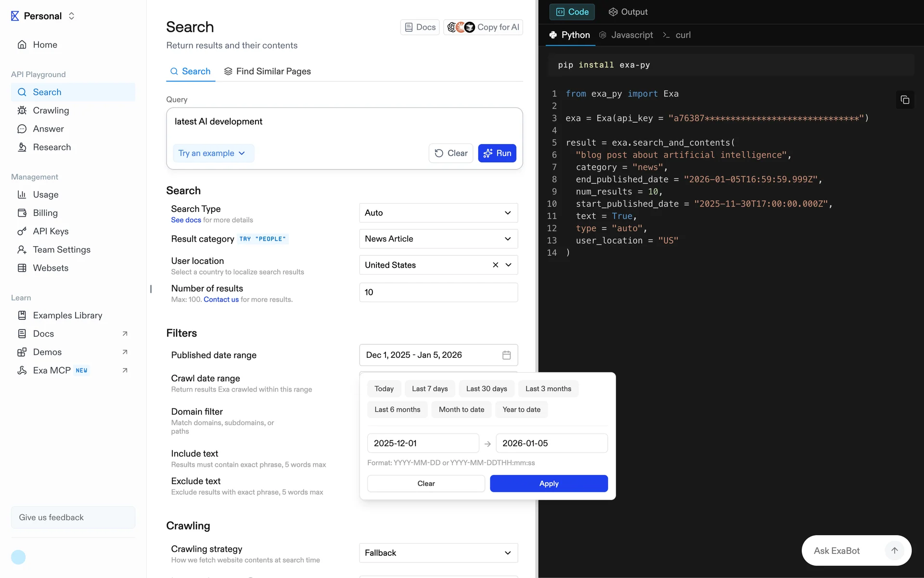Open Websets in the sidebar

tap(51, 268)
